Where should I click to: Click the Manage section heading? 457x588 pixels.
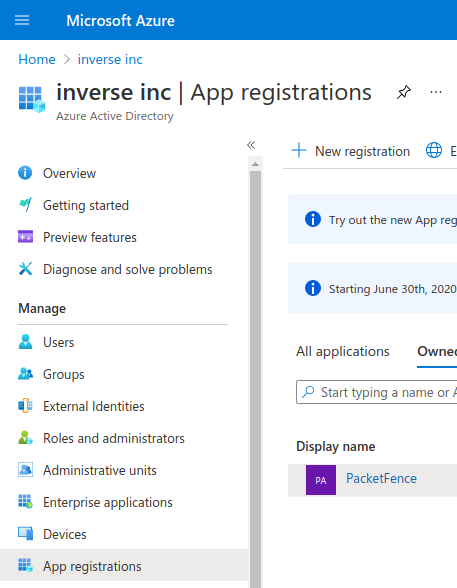pos(42,309)
